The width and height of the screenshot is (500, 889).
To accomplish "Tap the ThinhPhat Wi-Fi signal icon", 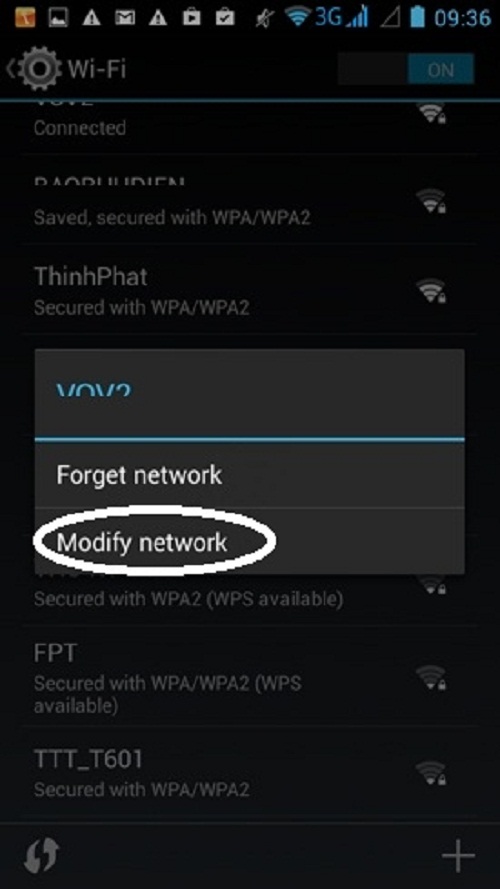I will click(x=431, y=290).
